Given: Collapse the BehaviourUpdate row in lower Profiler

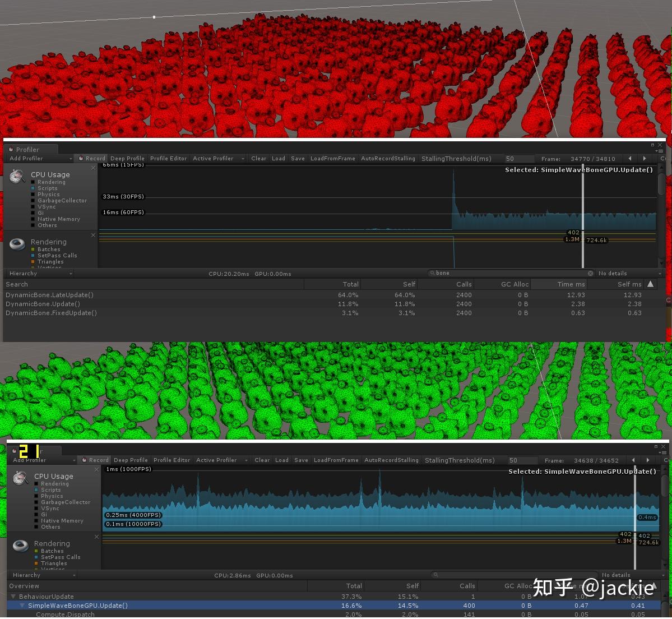Looking at the screenshot, I should 13,596.
